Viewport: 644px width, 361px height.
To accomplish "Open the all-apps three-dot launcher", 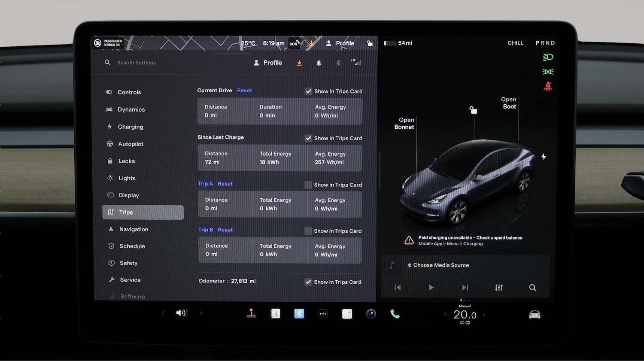I will coord(323,314).
